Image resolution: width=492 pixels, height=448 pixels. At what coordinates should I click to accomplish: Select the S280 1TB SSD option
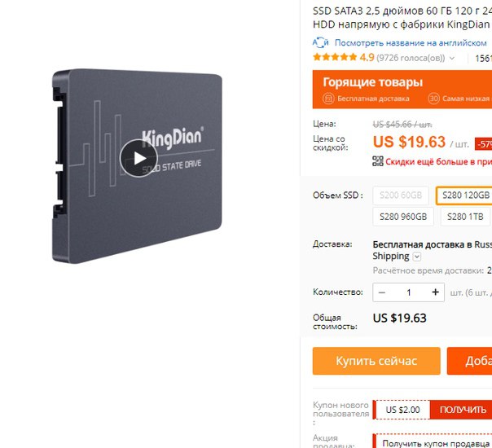coord(465,217)
